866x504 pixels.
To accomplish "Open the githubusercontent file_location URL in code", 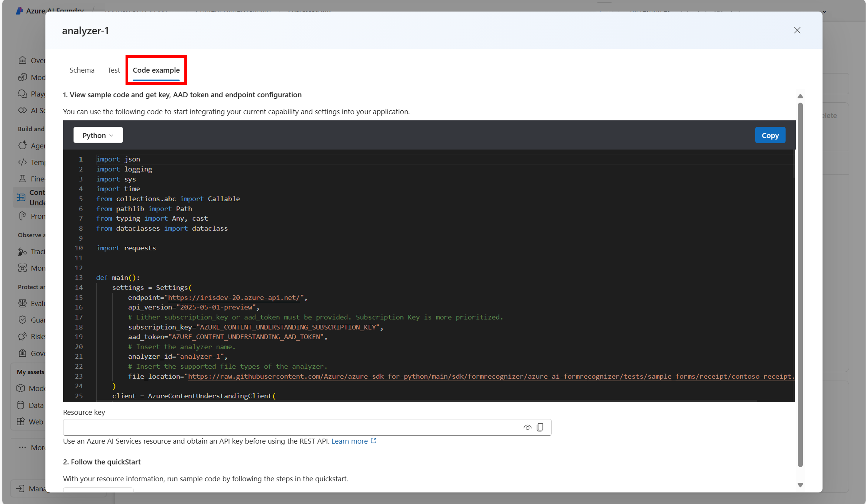I will point(491,376).
